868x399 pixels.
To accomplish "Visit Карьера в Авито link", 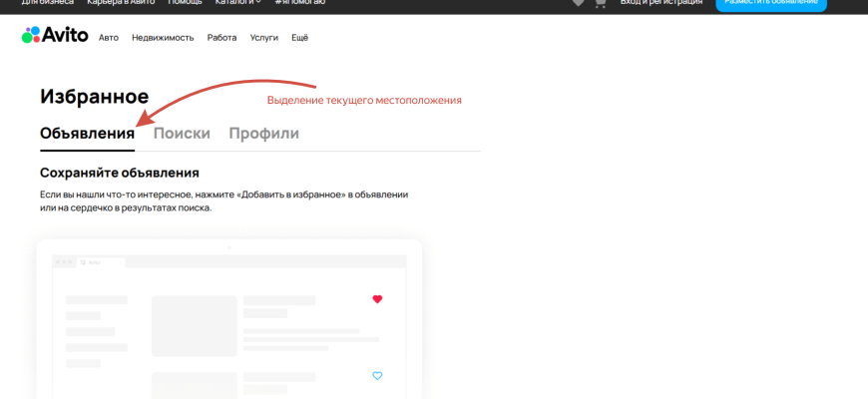I will click(120, 3).
